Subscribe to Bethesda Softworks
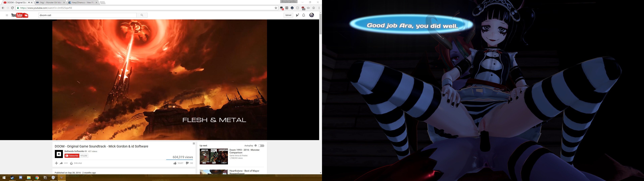644x181 pixels. tap(72, 156)
